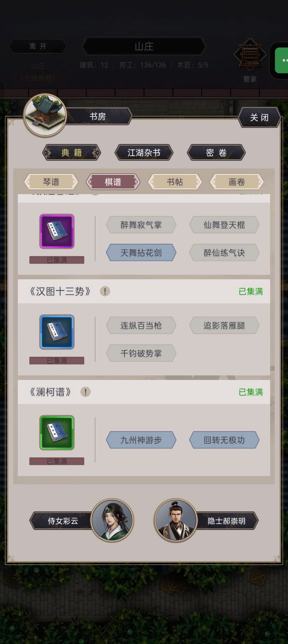The image size is (288, 644).
Task: Choose the 连纵百当枪 skill
Action: (141, 325)
